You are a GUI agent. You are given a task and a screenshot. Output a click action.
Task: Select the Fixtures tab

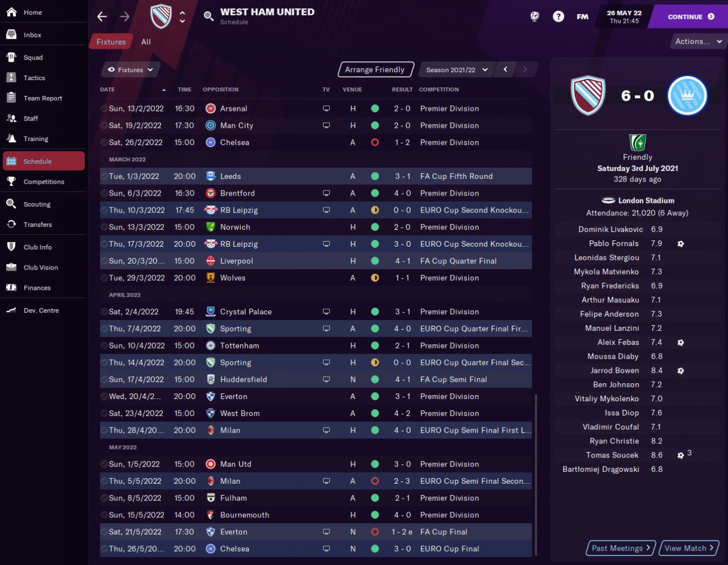click(111, 41)
